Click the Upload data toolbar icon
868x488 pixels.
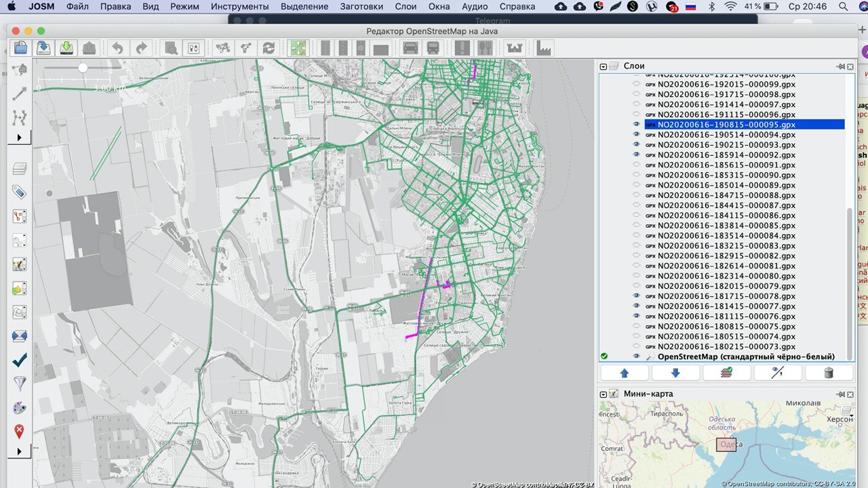[89, 48]
